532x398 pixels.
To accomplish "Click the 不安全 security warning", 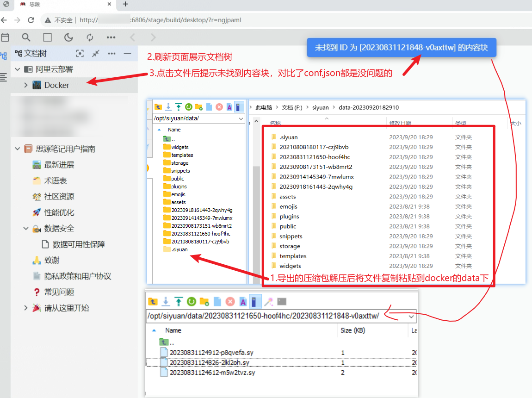I will coord(59,20).
